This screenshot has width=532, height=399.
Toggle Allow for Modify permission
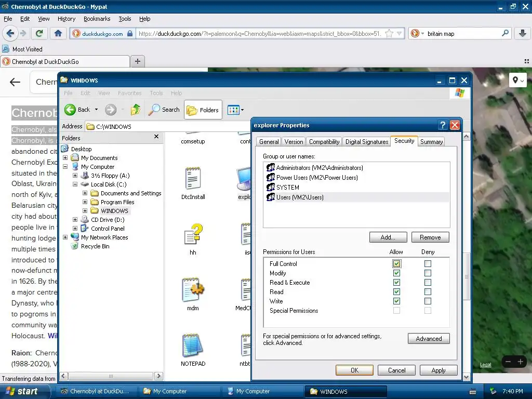(396, 273)
